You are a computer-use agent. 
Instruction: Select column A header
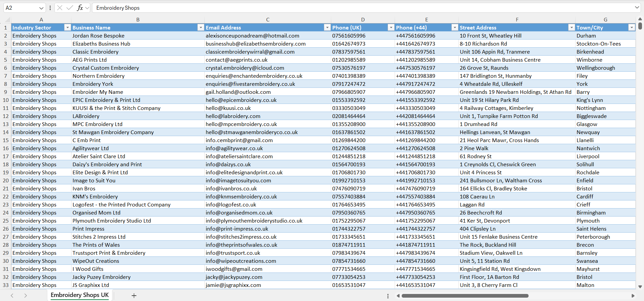click(x=41, y=19)
